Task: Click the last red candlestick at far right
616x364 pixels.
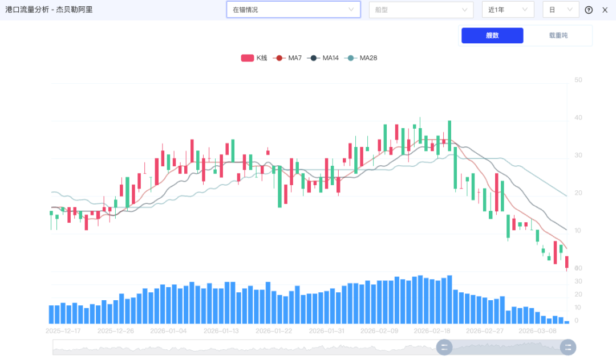Action: pos(567,262)
